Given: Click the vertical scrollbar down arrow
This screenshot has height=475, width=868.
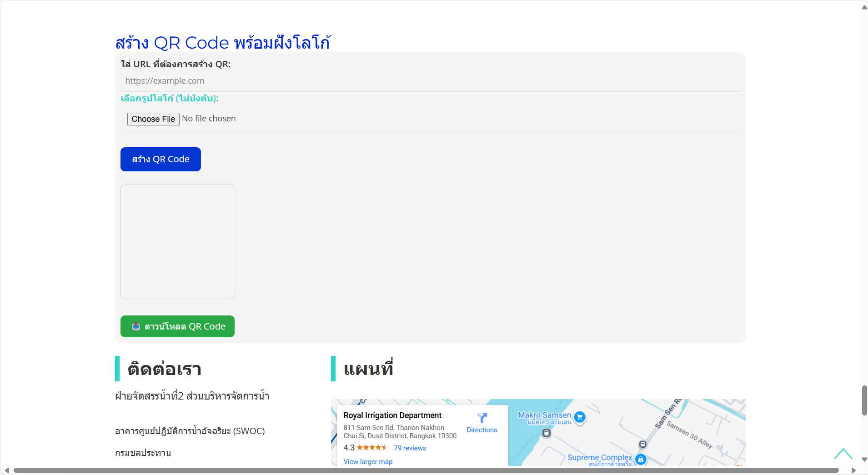Looking at the screenshot, I should click(x=864, y=460).
